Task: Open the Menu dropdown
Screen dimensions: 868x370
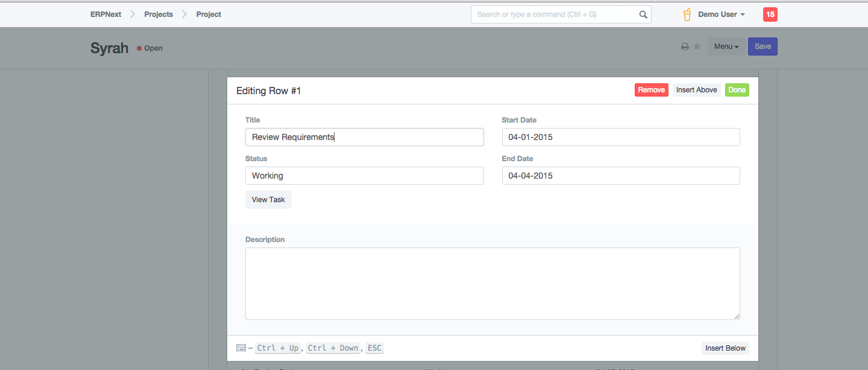Action: pyautogui.click(x=726, y=46)
